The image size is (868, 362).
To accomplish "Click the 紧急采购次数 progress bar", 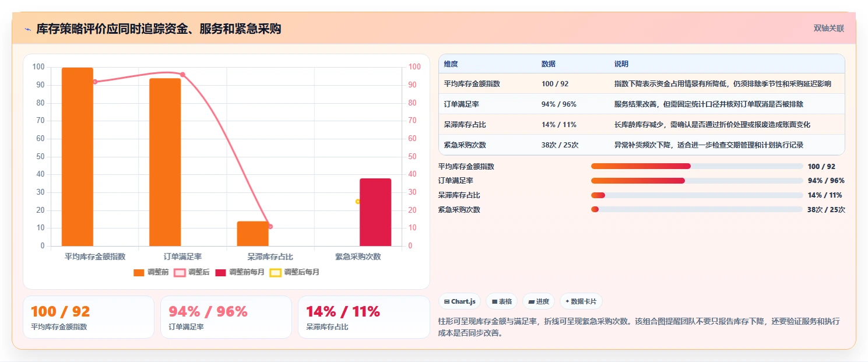I will [697, 209].
